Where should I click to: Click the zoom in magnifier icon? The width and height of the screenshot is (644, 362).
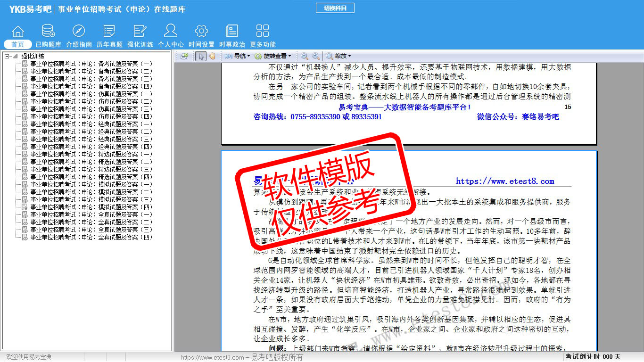(x=315, y=56)
